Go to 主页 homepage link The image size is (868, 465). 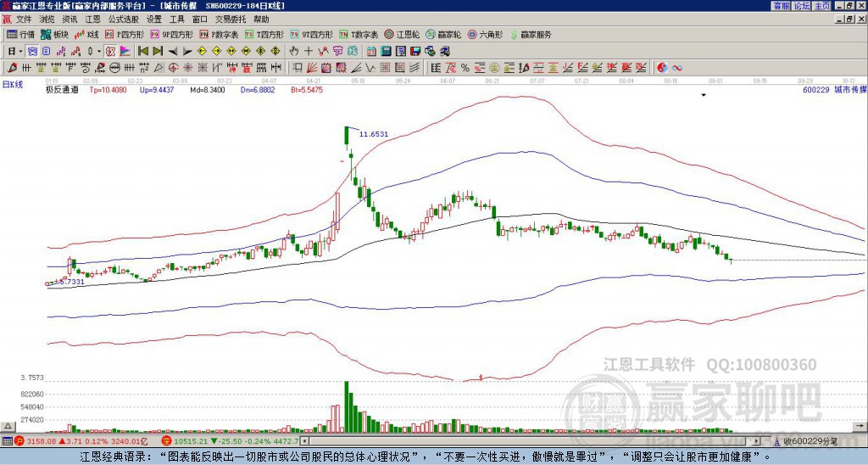click(822, 6)
